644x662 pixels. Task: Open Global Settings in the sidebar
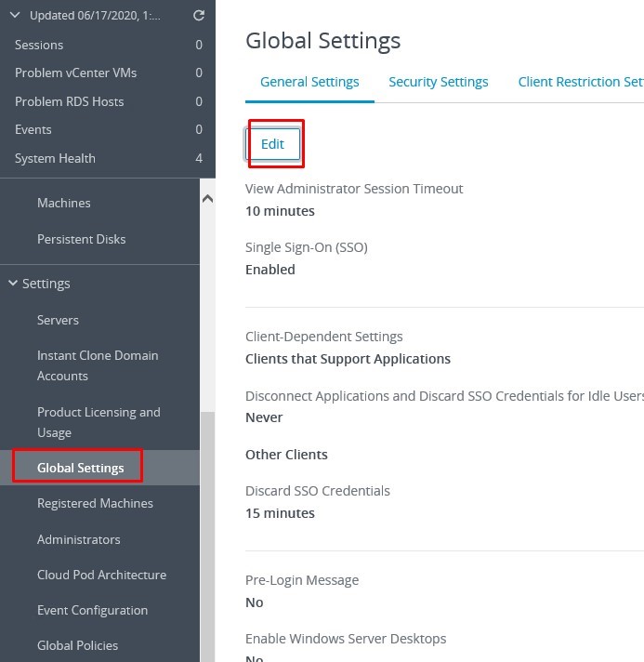(80, 468)
